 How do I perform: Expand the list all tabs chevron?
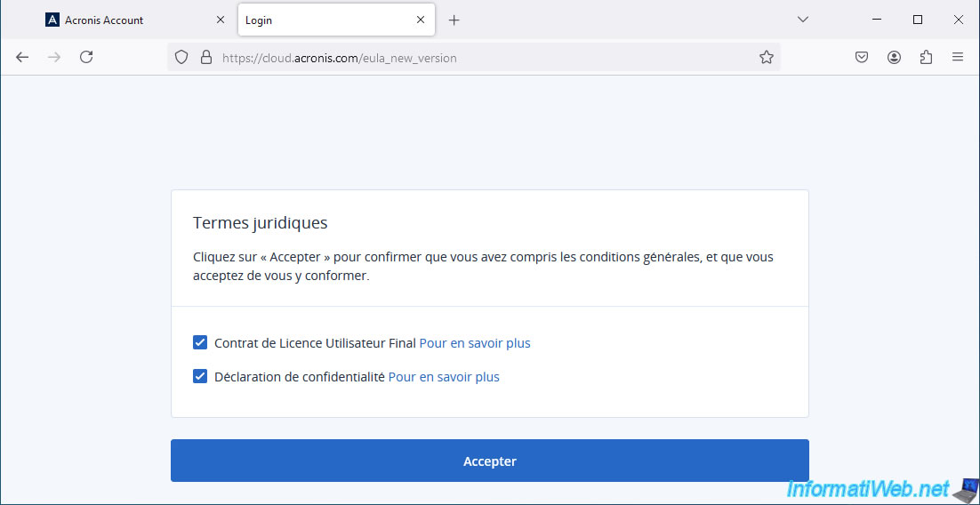pyautogui.click(x=802, y=20)
